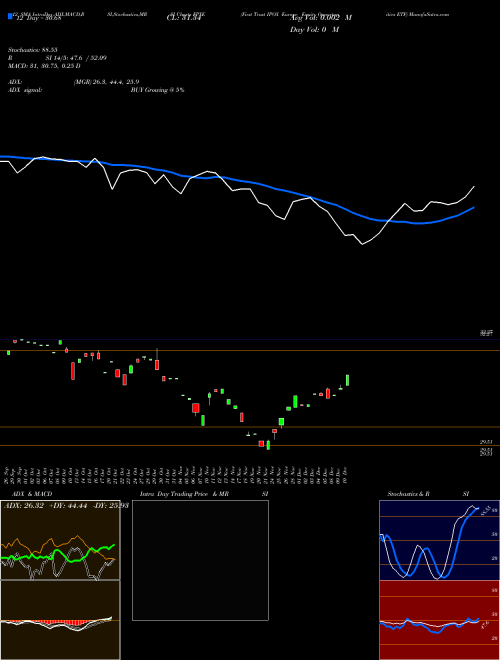Click the "Intra Day Trading Price & MR" title
The image size is (500, 660).
(x=185, y=494)
